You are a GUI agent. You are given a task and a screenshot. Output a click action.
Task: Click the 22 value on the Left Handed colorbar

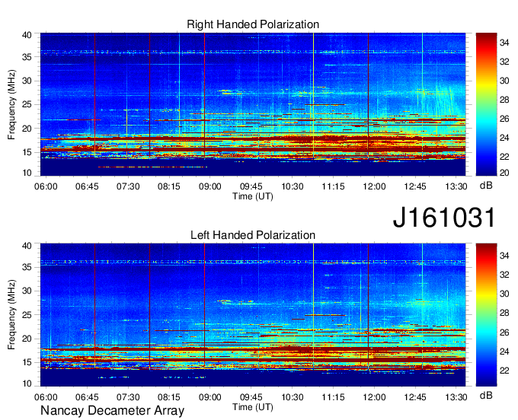pyautogui.click(x=504, y=371)
